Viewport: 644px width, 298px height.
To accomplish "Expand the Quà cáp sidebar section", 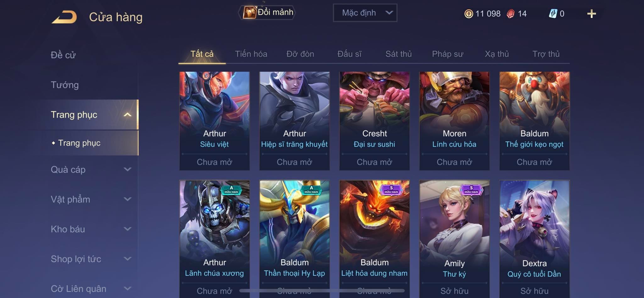I will 89,170.
